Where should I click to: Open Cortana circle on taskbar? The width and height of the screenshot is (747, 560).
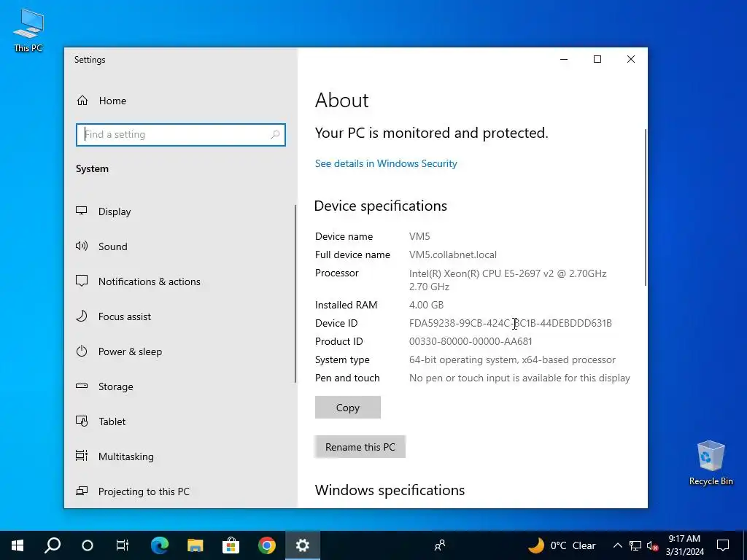coord(88,545)
